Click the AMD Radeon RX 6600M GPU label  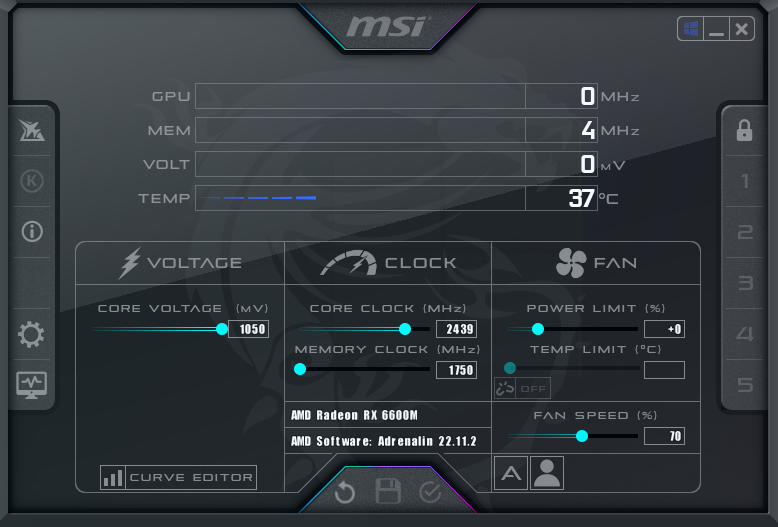[354, 415]
